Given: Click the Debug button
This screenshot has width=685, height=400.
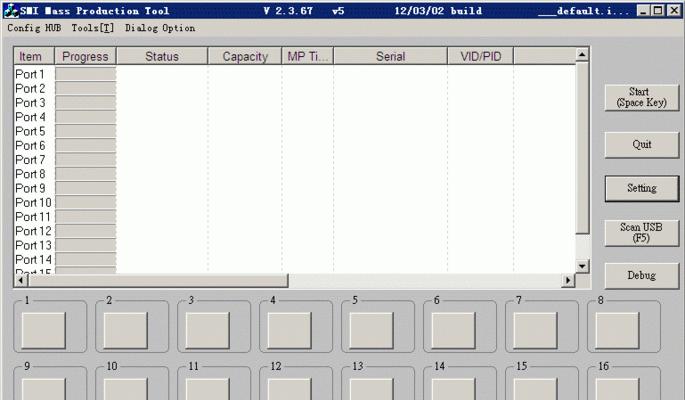Looking at the screenshot, I should (x=642, y=276).
